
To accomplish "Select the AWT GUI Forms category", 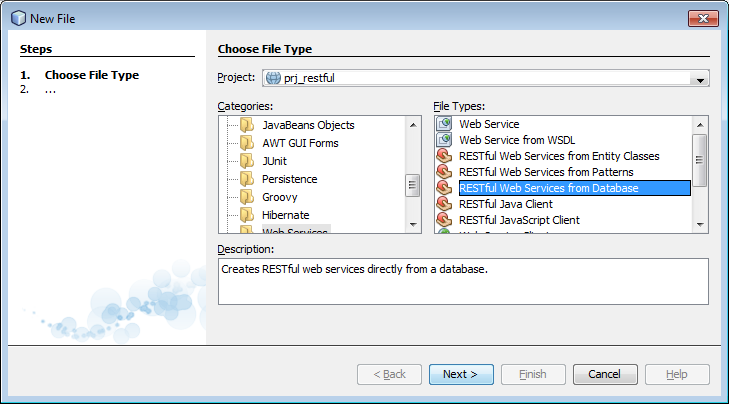I will [x=300, y=143].
